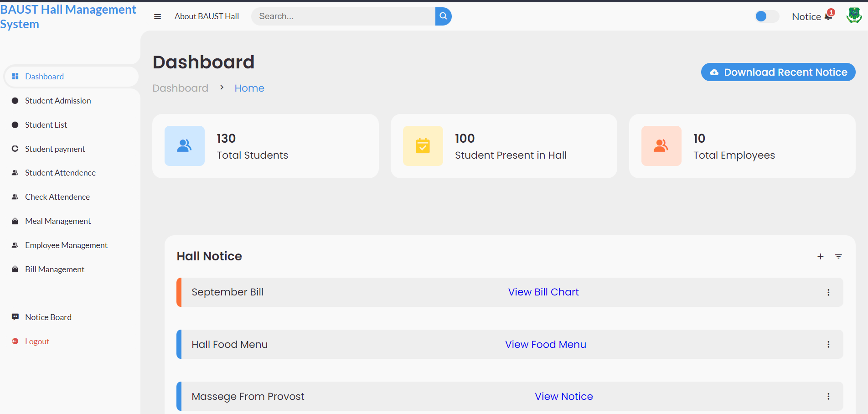Viewport: 868px width, 414px height.
Task: Open the Notice bell notifications
Action: click(x=828, y=16)
